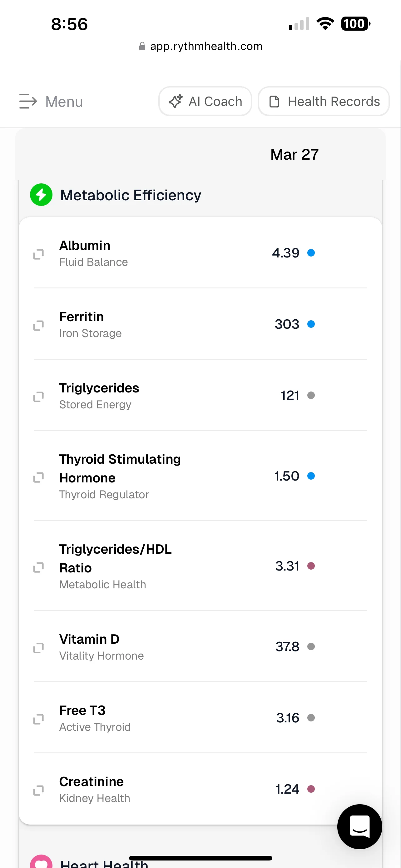Open the AI Coach assistant
This screenshot has height=868, width=401.
click(205, 102)
